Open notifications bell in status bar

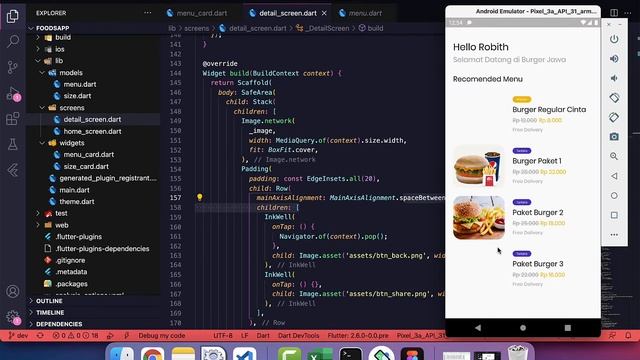coord(628,336)
